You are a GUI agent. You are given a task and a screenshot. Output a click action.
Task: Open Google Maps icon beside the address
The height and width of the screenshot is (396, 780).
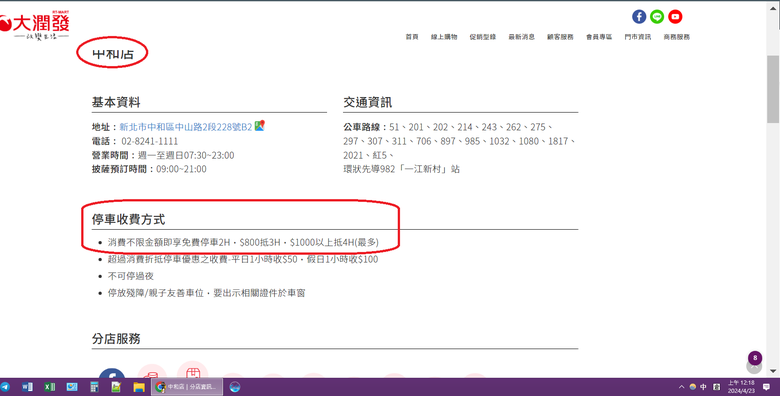point(259,126)
